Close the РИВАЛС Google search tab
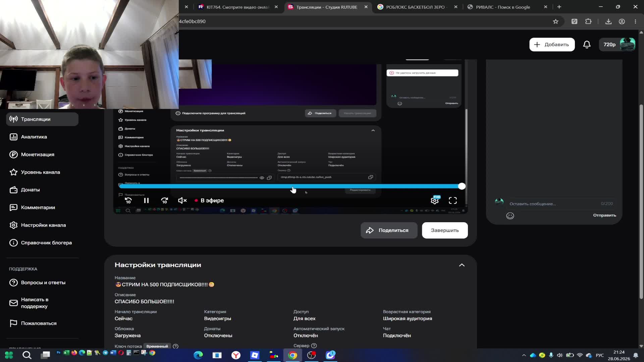644x362 pixels. click(545, 7)
